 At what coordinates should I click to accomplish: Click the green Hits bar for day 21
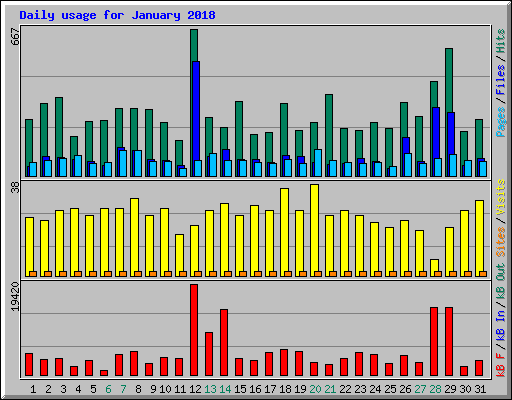coord(329,127)
